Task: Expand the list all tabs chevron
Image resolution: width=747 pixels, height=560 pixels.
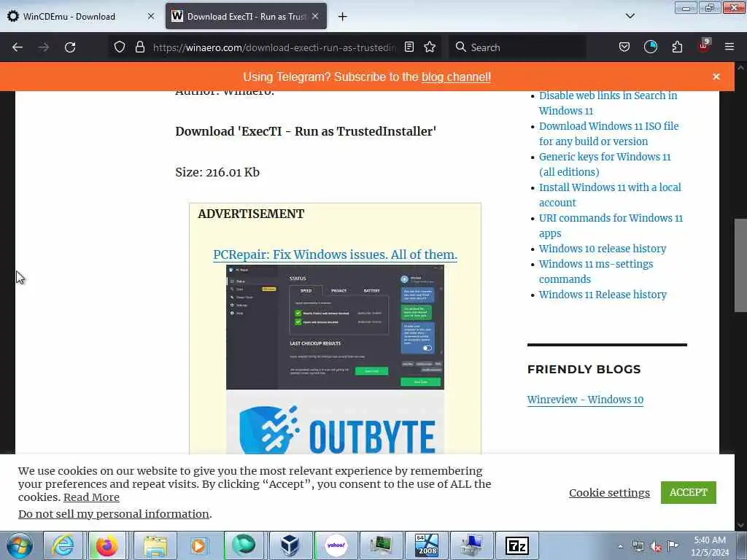Action: pyautogui.click(x=630, y=16)
